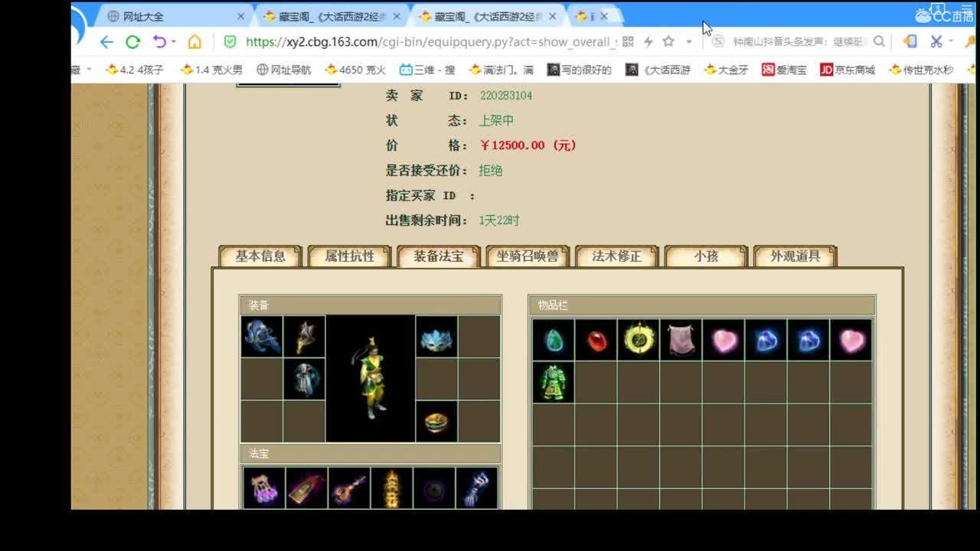Inspect the lute-shaped talisman icon
The width and height of the screenshot is (980, 551).
click(348, 488)
